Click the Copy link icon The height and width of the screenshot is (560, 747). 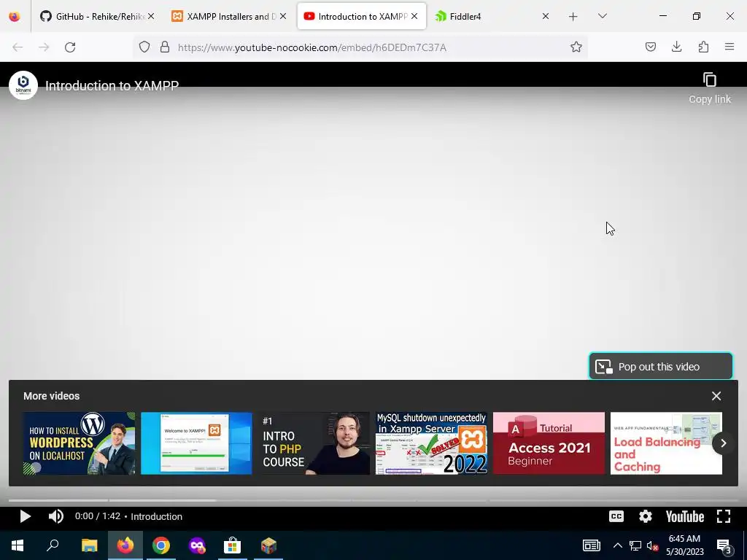tap(709, 79)
